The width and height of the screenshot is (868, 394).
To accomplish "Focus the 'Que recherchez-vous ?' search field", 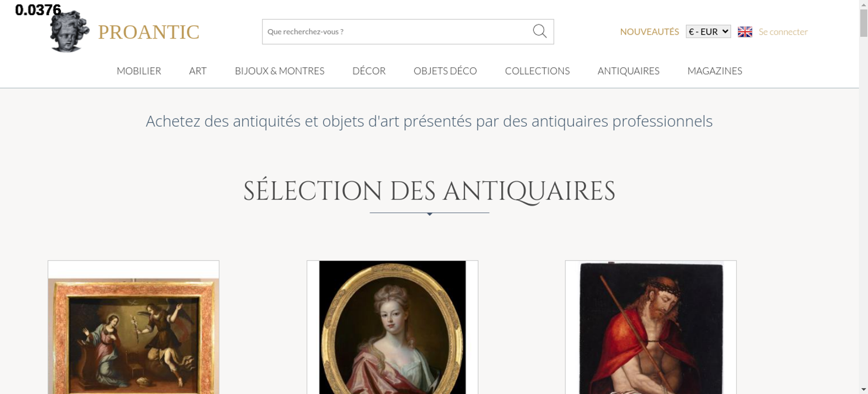I will tap(395, 32).
